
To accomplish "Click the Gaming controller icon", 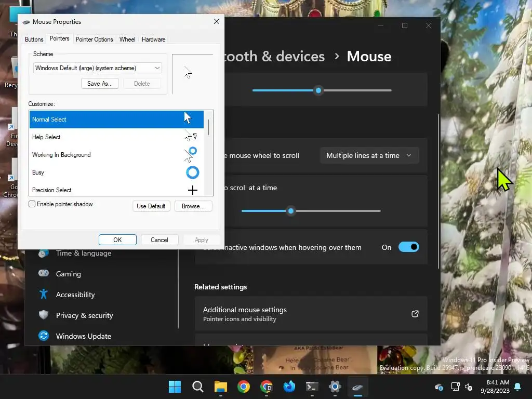I will tap(44, 273).
